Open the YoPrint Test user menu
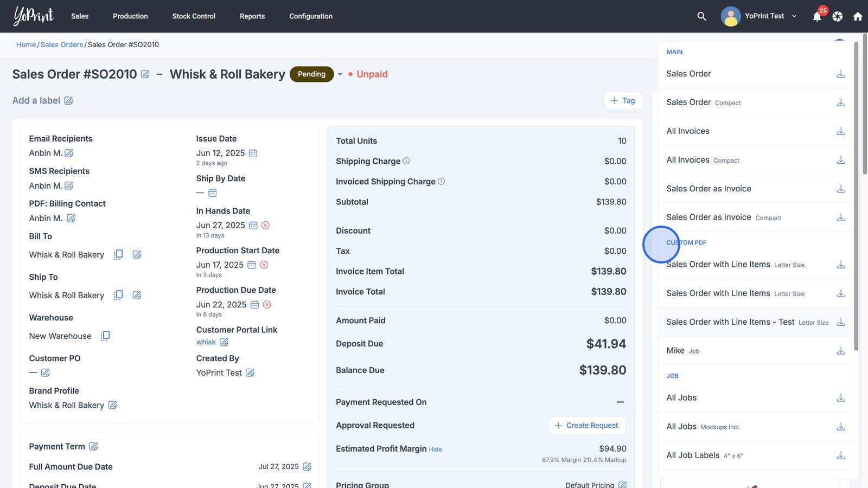Viewport: 868px width, 488px height. [759, 16]
